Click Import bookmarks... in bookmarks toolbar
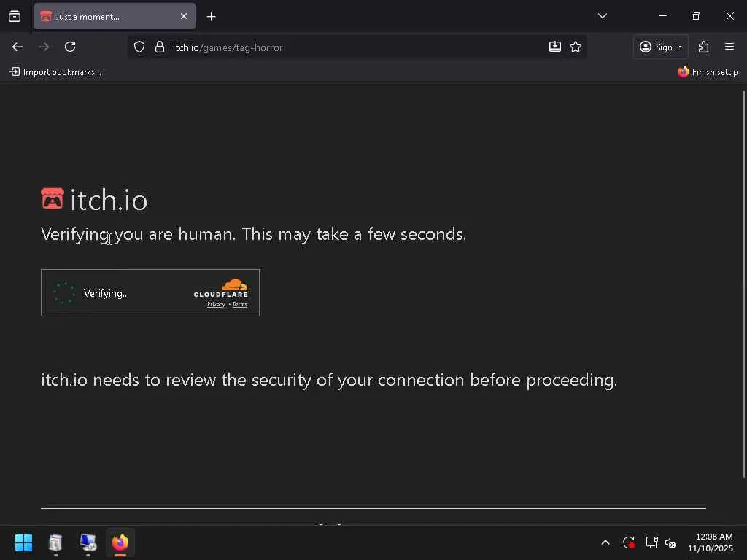 click(55, 72)
